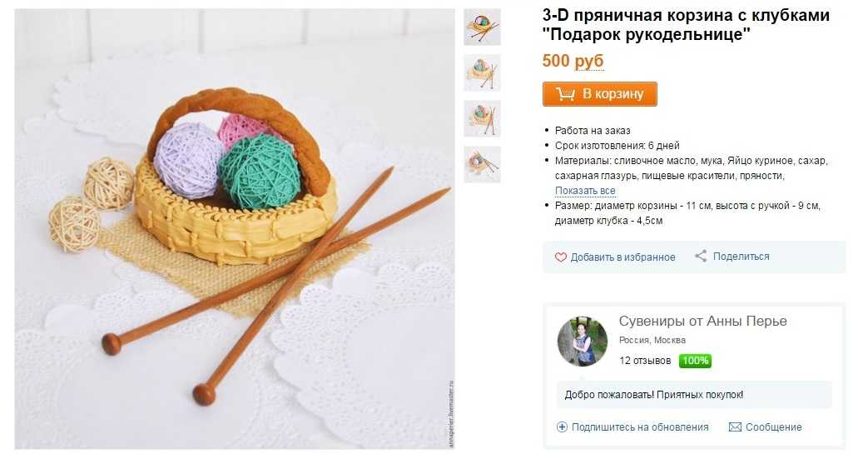The height and width of the screenshot is (454, 868).
Task: Click the 500 руб price label
Action: click(x=573, y=61)
